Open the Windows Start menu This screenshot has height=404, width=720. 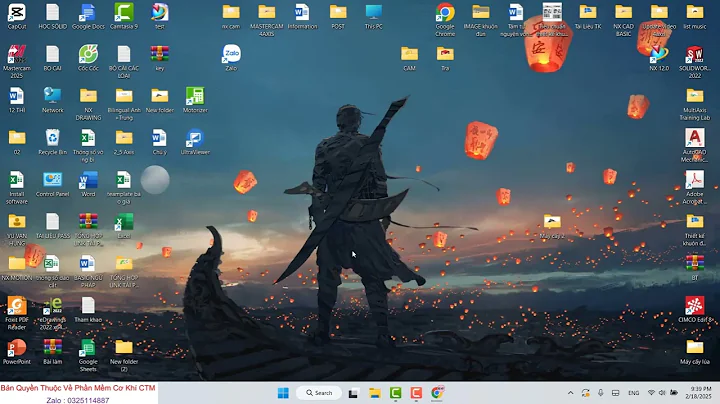pos(283,393)
